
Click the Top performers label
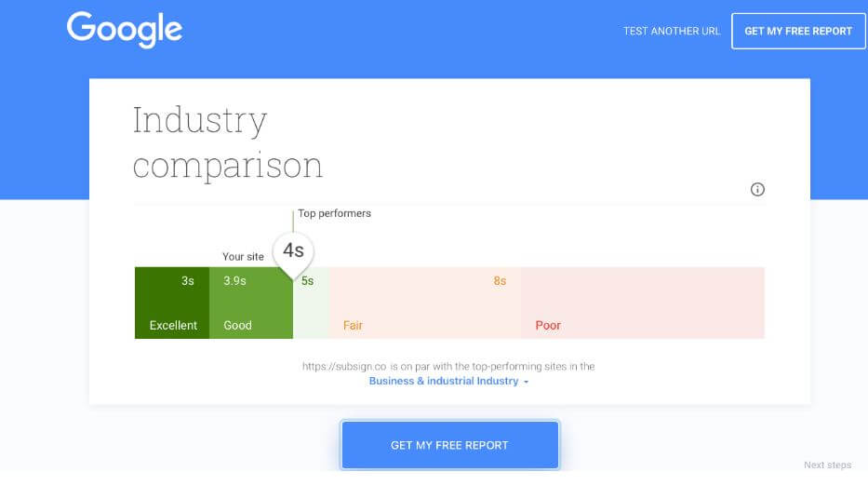tap(334, 213)
